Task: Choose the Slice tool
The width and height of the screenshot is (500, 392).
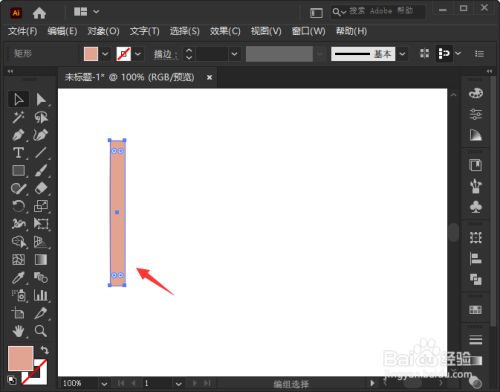Action: [x=41, y=313]
